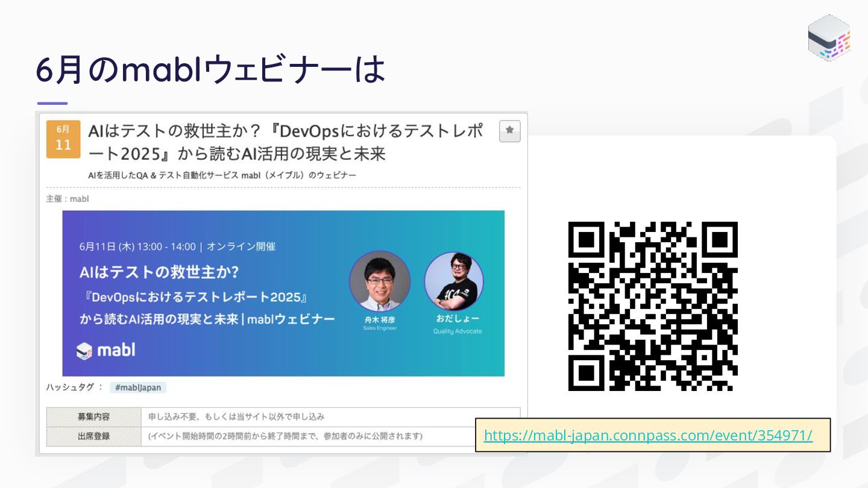Click the attendance note about イベント開始時間の2時間前
The width and height of the screenshot is (868, 488).
(x=285, y=436)
